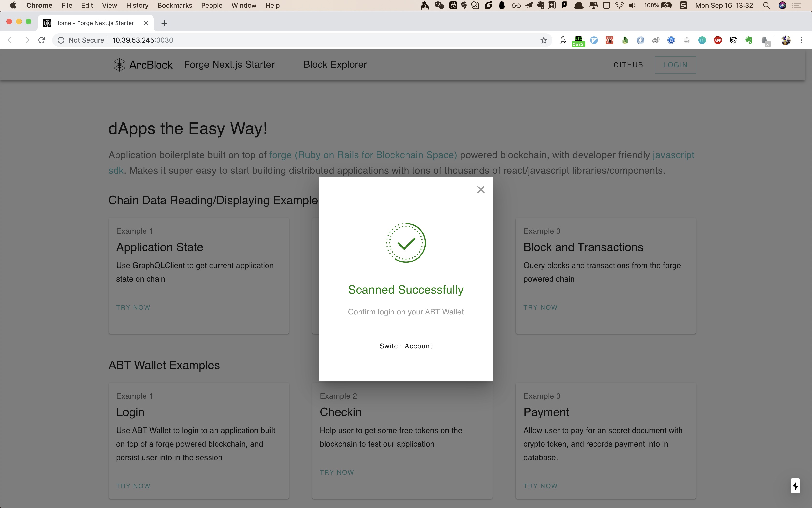Click the Wi-Fi status icon
Screen dimensions: 812x508
coord(619,5)
